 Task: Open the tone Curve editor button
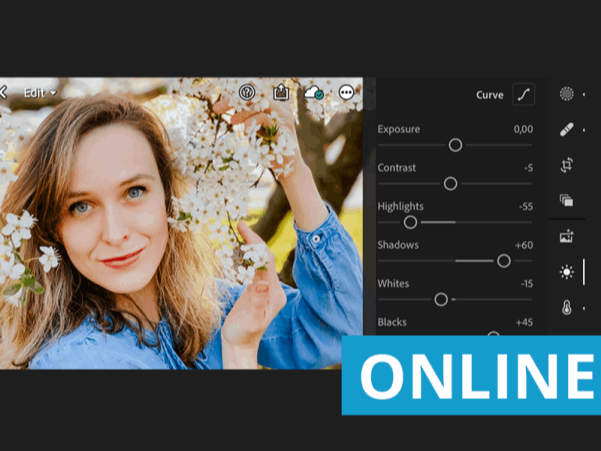coord(524,95)
